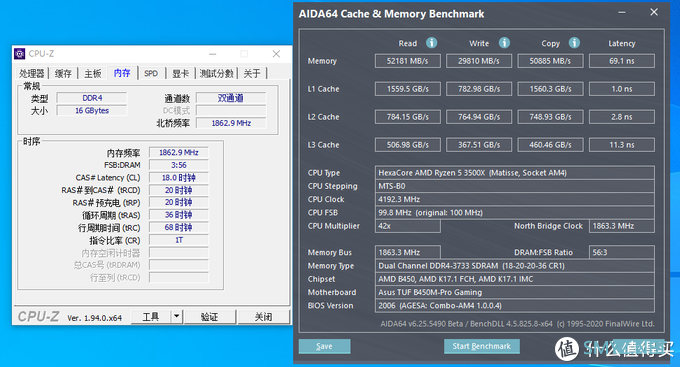This screenshot has height=367, width=680.
Task: Click the 指令比率 (CR) value 1T in CPU-Z
Action: (179, 240)
